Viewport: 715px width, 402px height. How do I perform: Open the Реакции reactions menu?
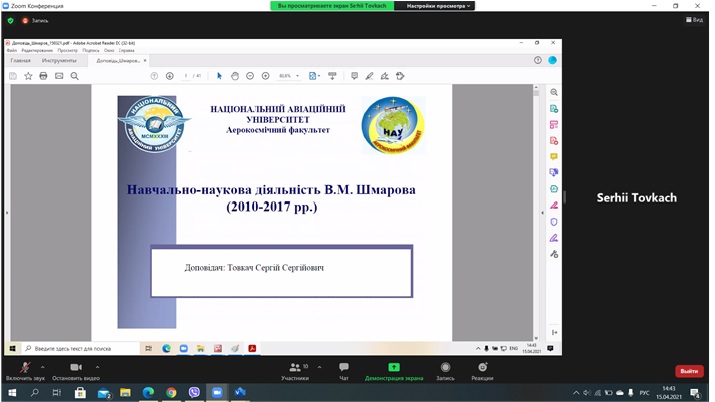482,370
